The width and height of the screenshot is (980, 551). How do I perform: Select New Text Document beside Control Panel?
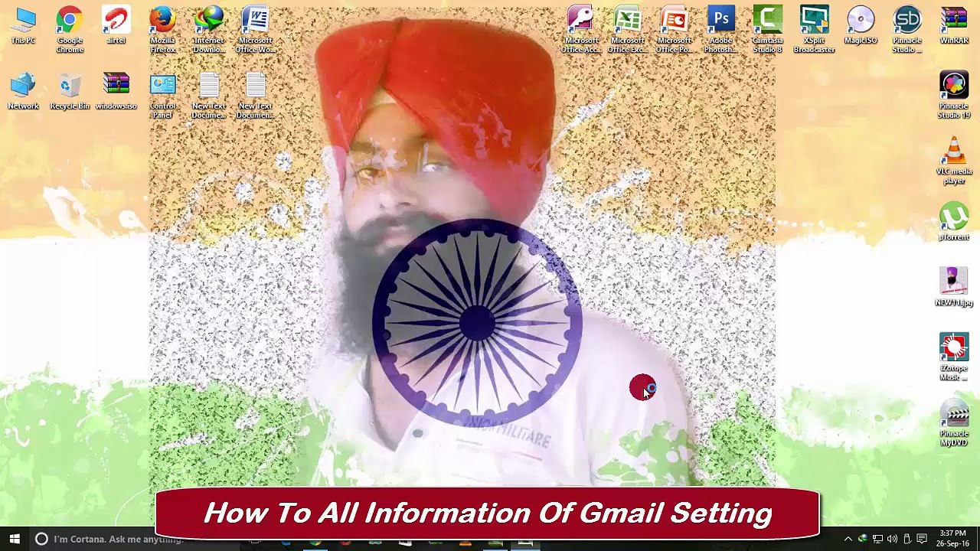tap(209, 96)
